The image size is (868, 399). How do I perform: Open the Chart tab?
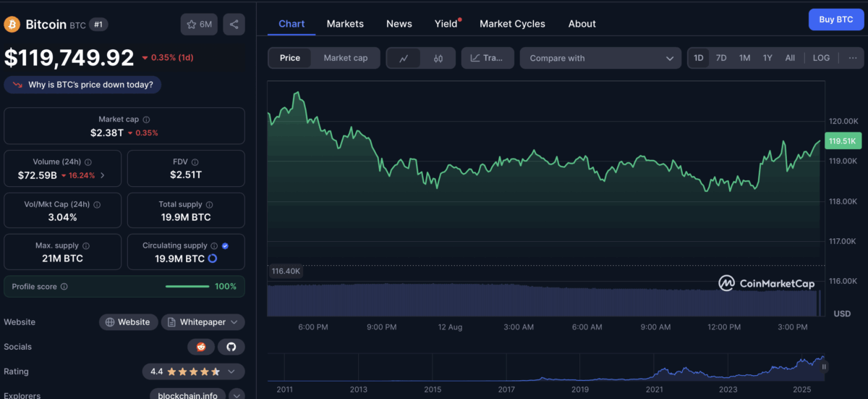(292, 24)
